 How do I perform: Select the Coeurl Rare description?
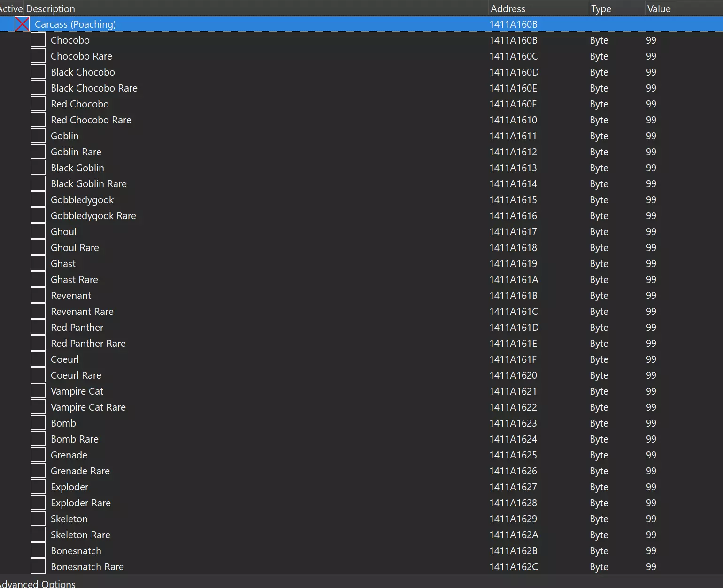[x=76, y=375]
